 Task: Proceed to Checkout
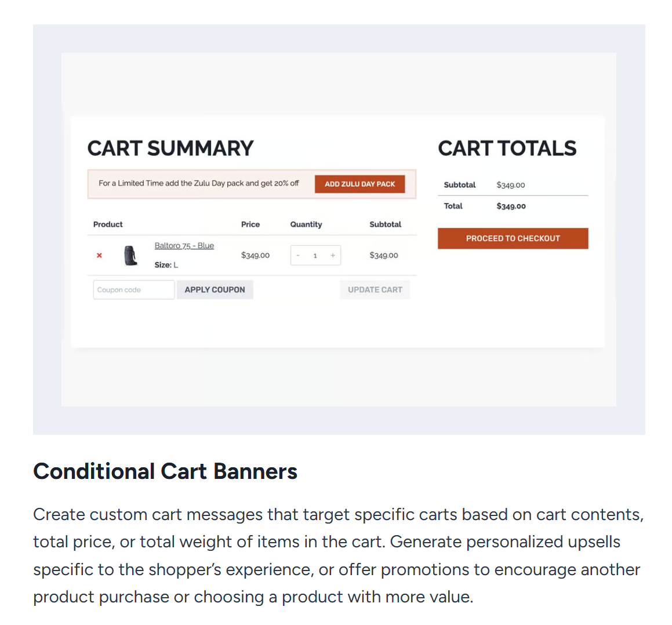(513, 238)
